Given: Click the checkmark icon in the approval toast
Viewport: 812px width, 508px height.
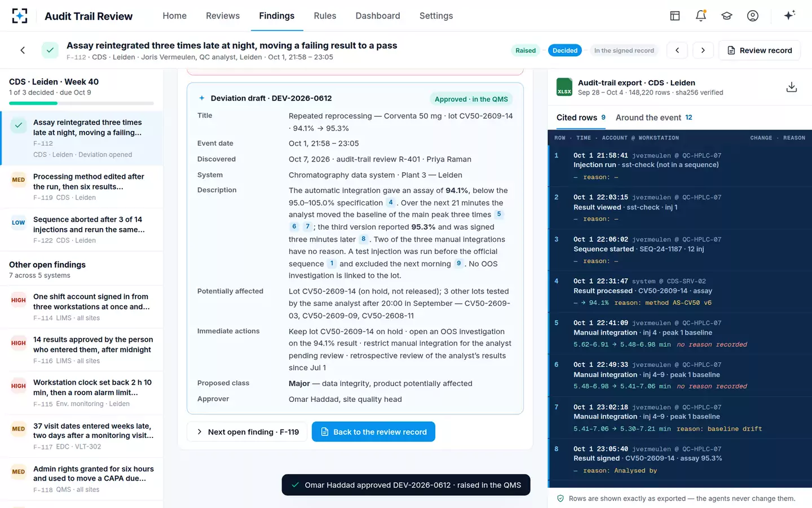Looking at the screenshot, I should pyautogui.click(x=295, y=485).
